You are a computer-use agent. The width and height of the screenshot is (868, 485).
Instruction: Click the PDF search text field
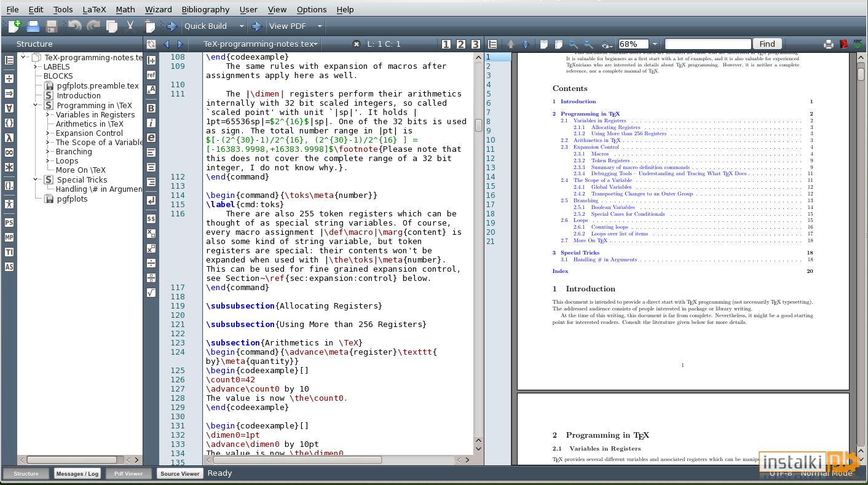[708, 44]
